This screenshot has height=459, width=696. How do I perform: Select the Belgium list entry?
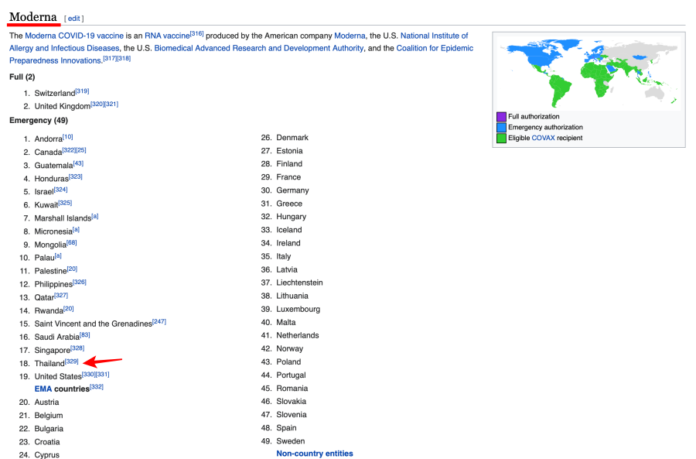pos(49,415)
